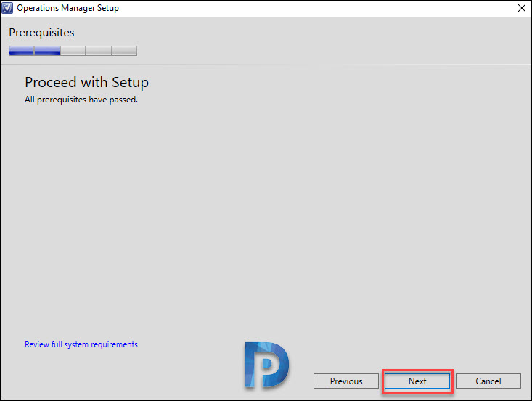532x401 pixels.
Task: Go back with the Previous button
Action: [x=346, y=381]
